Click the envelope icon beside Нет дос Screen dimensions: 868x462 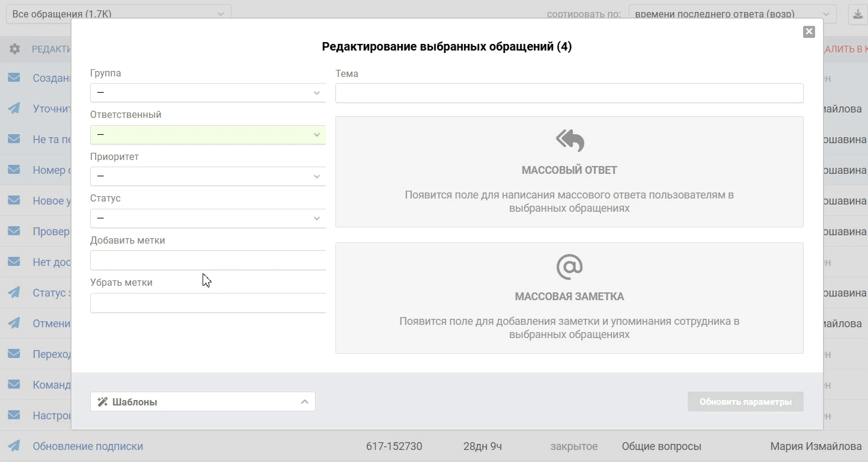point(14,262)
